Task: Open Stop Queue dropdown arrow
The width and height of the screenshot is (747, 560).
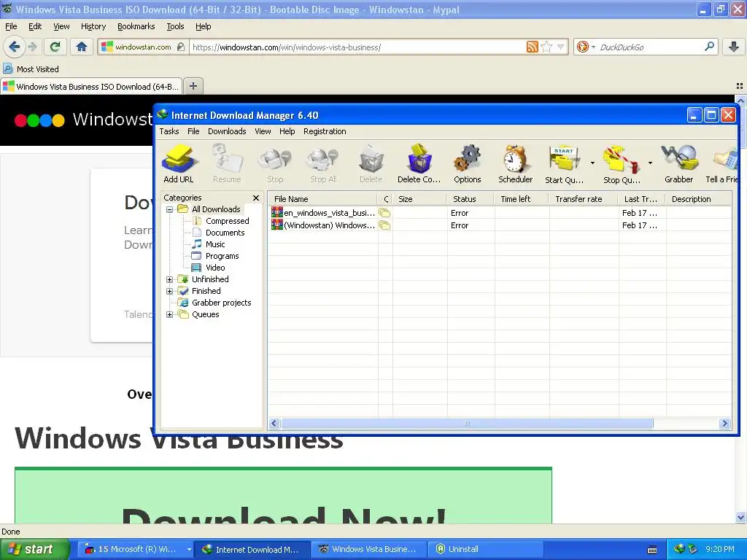Action: [x=650, y=163]
